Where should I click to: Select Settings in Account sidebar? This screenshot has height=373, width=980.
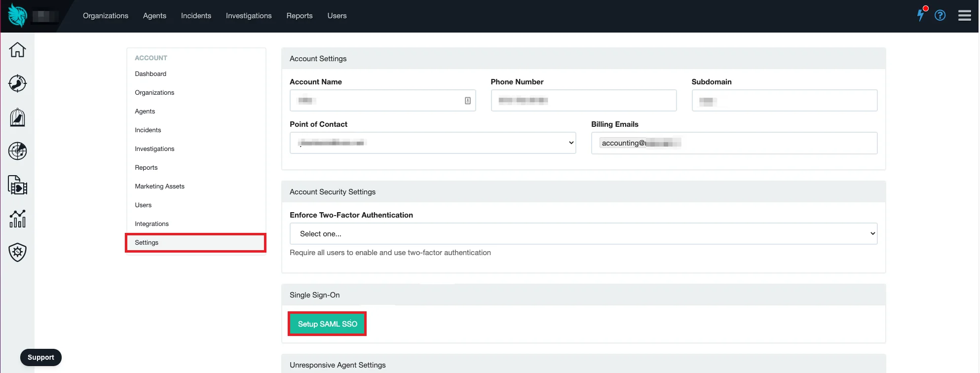(x=196, y=242)
